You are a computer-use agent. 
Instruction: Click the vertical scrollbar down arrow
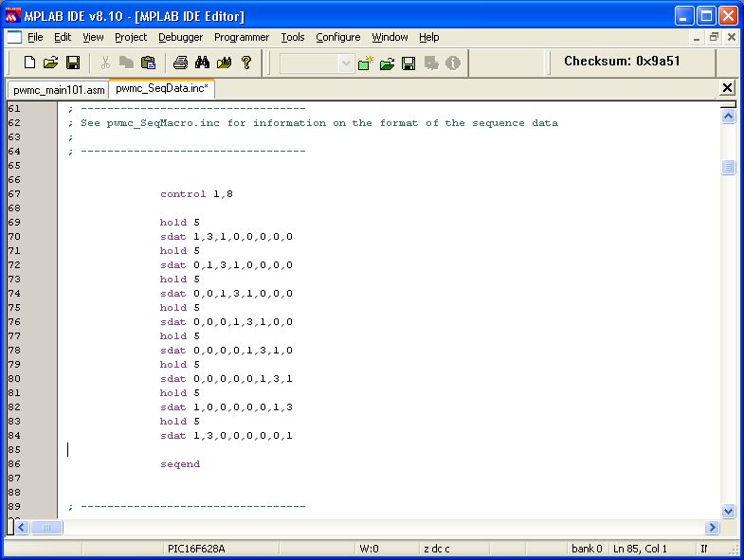(x=728, y=511)
